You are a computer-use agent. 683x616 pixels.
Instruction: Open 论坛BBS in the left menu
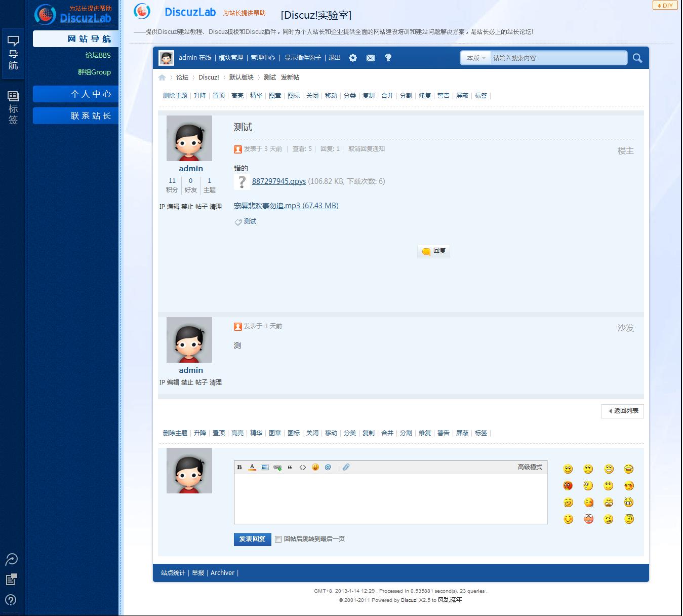(x=98, y=55)
